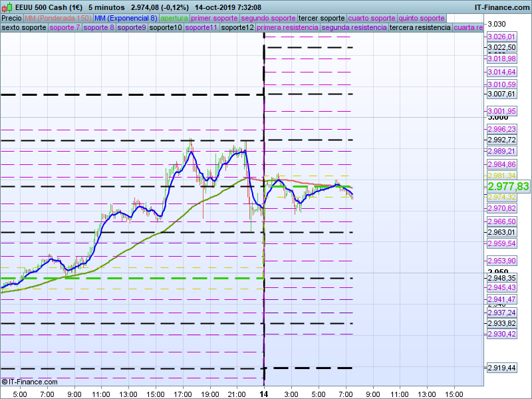Click the © IT-Finance.com copyright text

(x=30, y=382)
